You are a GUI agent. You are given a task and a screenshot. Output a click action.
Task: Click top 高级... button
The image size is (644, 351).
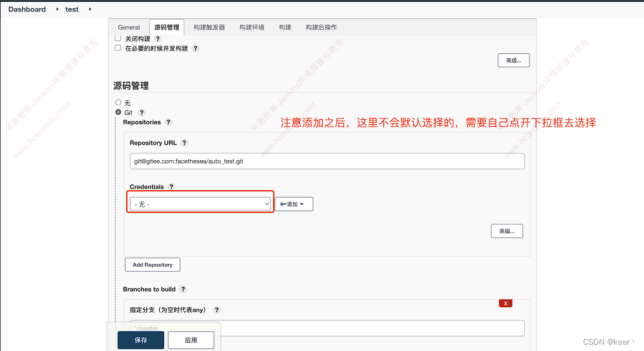click(x=513, y=60)
